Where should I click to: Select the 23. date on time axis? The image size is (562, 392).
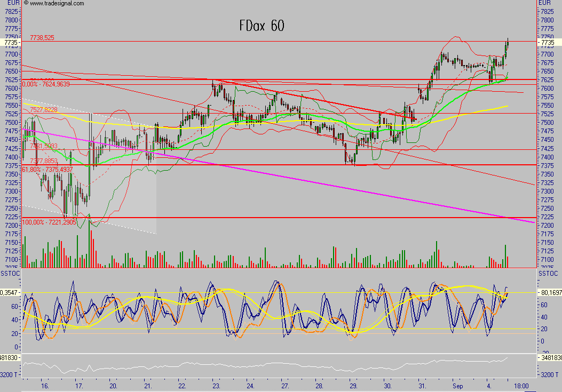(x=216, y=385)
